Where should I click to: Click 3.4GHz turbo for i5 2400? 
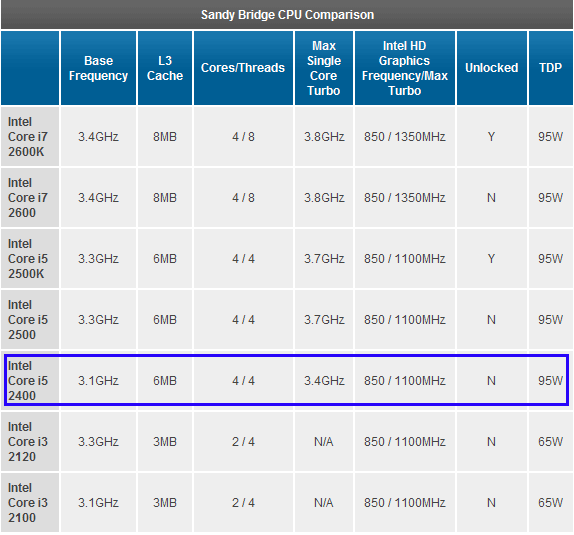pyautogui.click(x=324, y=381)
